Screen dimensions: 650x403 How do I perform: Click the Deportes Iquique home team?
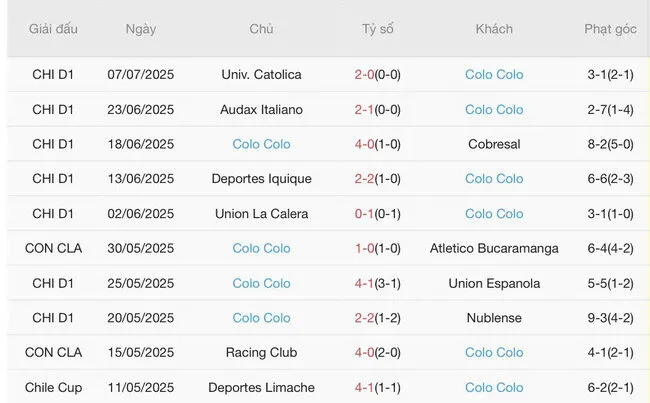[261, 179]
